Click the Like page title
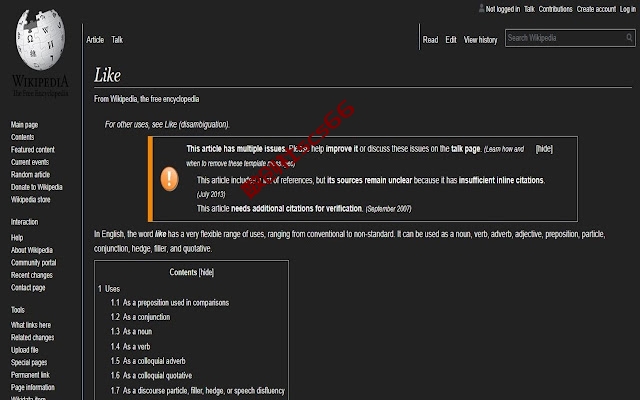Viewport: 640px width, 400px height. 107,76
